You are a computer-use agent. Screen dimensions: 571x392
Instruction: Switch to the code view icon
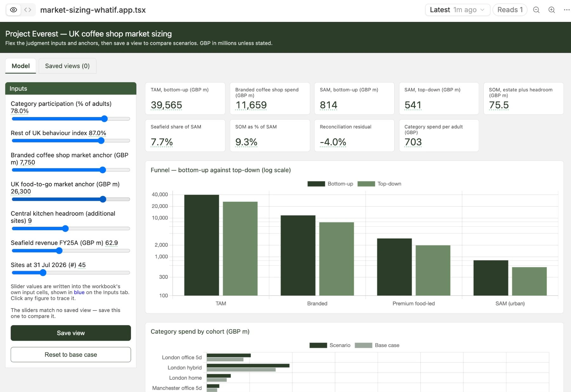pos(28,10)
